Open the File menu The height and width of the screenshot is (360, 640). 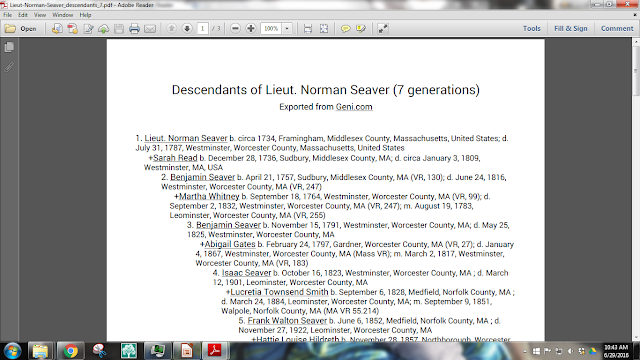click(x=7, y=15)
